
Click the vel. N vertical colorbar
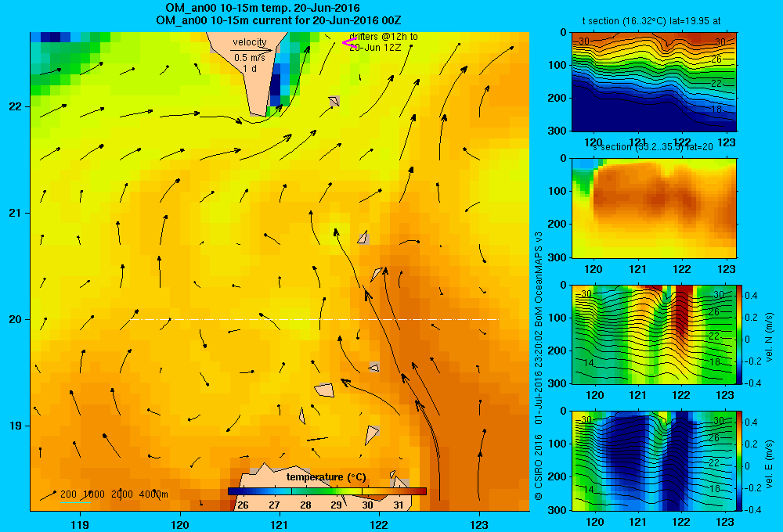(x=739, y=334)
